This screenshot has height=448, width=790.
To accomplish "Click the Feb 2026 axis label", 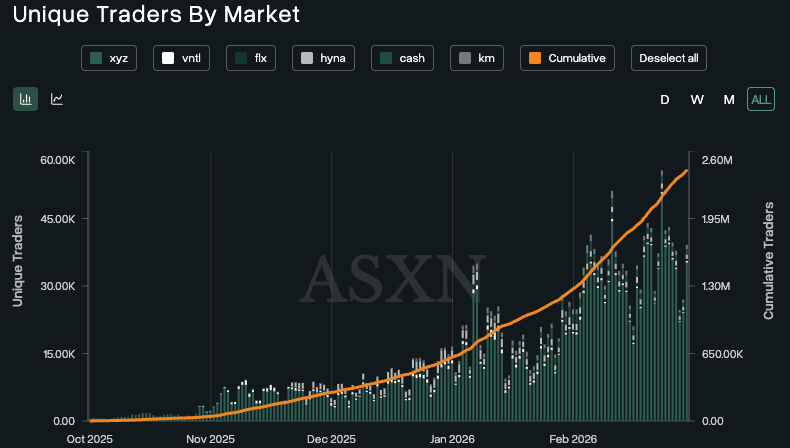I will pos(572,438).
